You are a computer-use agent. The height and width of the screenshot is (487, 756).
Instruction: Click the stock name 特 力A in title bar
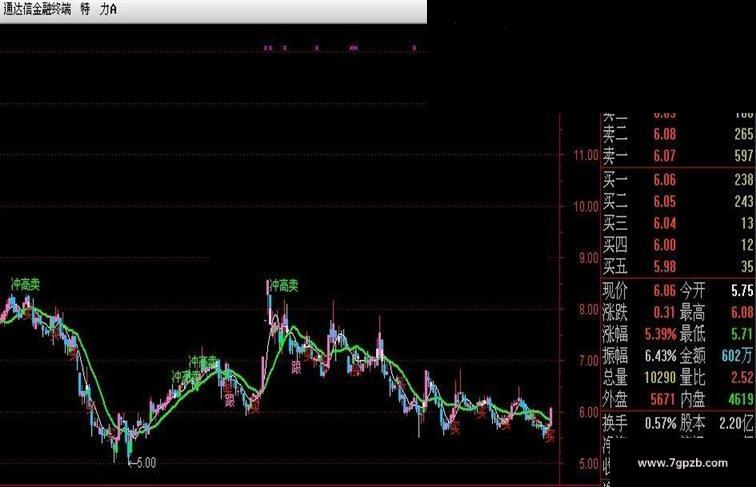[x=99, y=9]
